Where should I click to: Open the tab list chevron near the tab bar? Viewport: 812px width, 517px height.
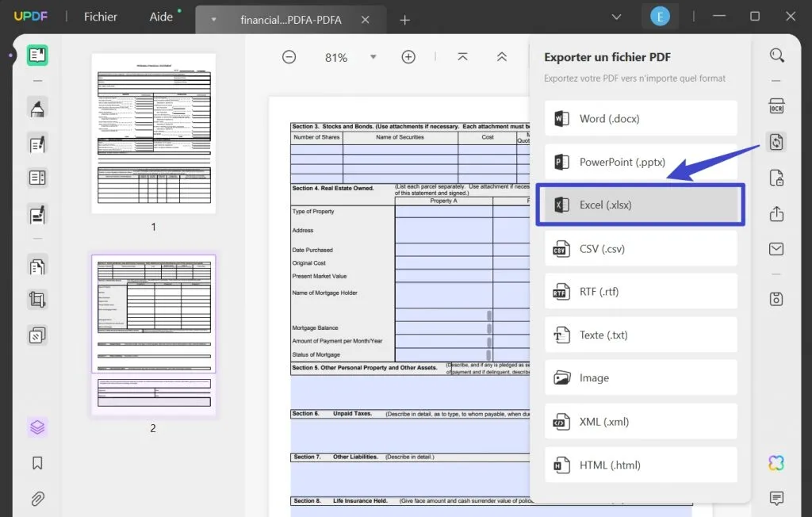click(x=616, y=16)
